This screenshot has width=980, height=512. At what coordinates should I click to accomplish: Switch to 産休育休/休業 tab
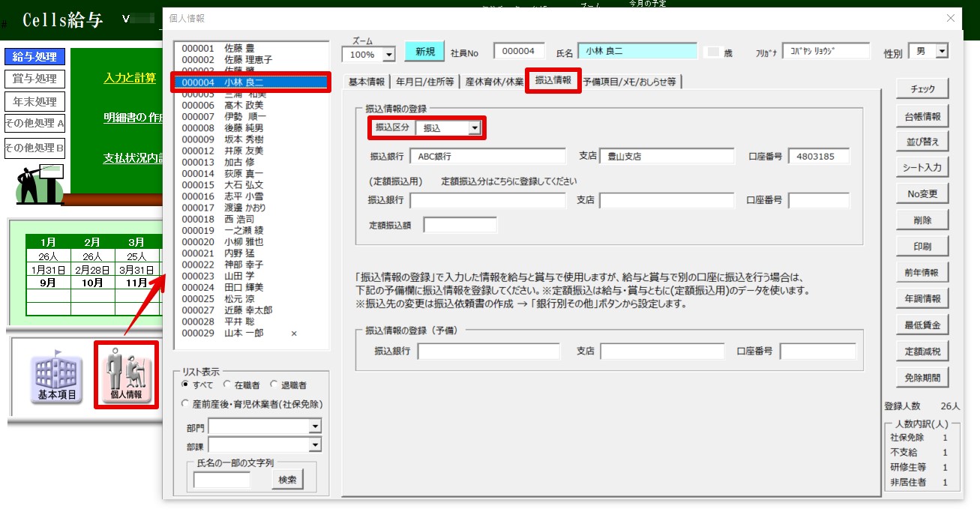coord(493,82)
